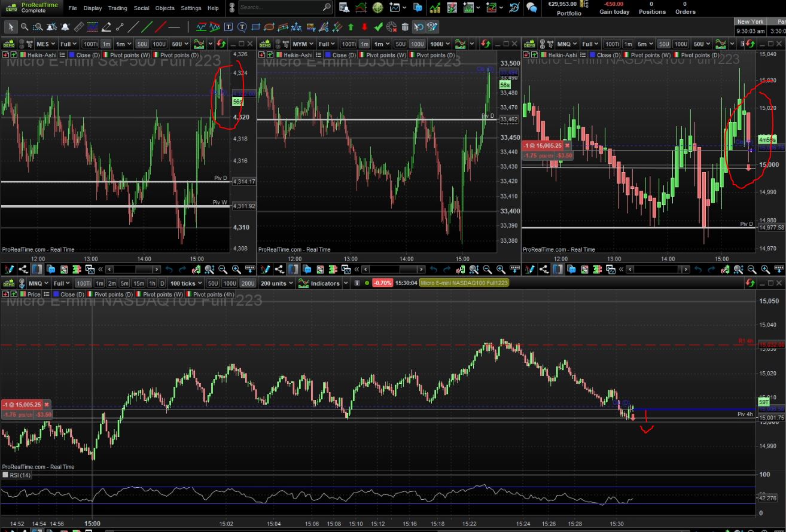Click the pencil draw icon under MES chart
This screenshot has width=786, height=532.
(x=10, y=270)
